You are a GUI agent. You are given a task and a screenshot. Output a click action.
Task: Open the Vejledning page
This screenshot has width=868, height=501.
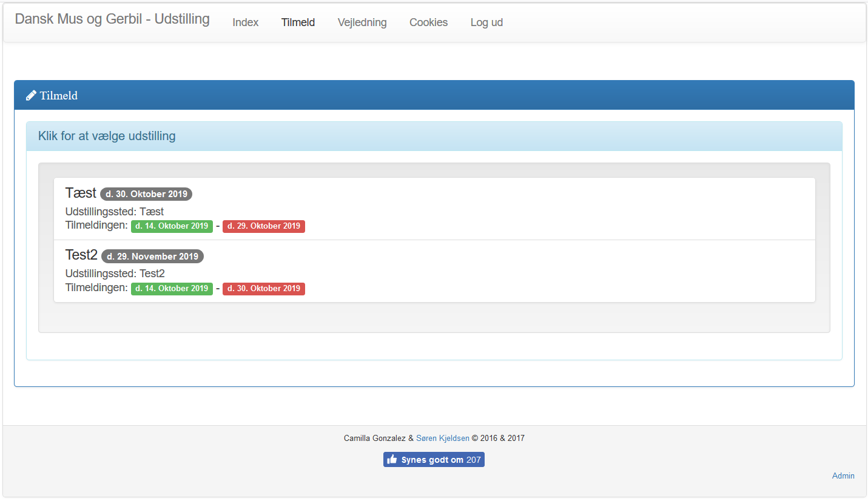362,22
